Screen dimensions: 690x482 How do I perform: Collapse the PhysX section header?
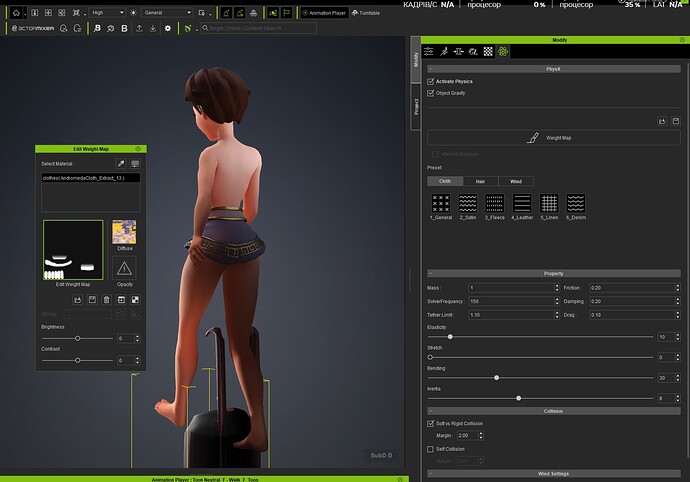tap(554, 69)
